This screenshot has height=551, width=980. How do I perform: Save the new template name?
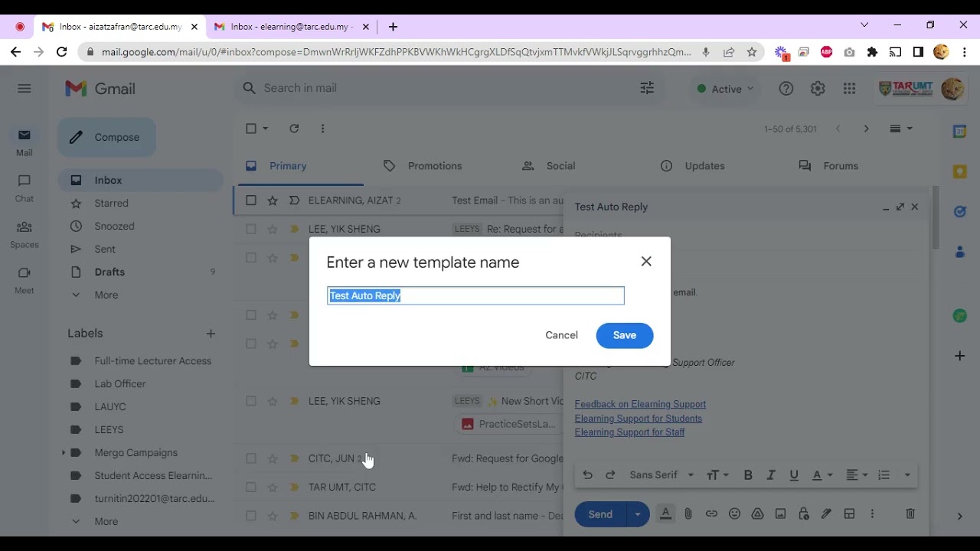pyautogui.click(x=624, y=335)
